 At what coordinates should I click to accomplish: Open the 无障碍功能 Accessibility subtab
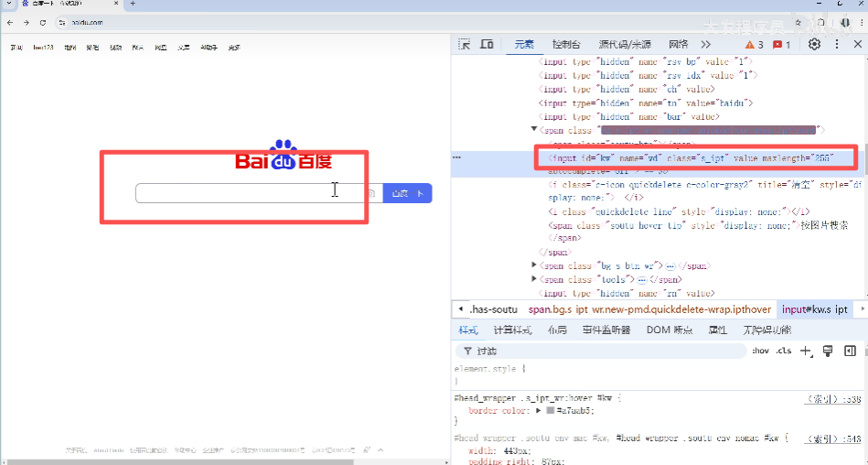pos(766,330)
